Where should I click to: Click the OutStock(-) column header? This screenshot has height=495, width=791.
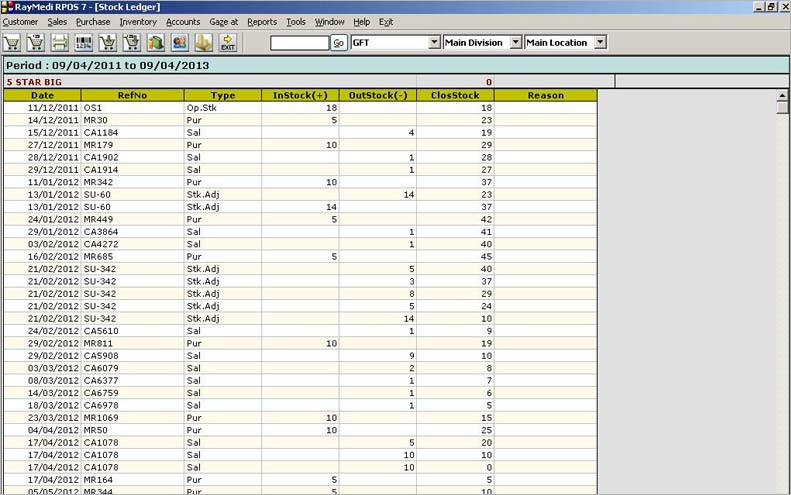[378, 95]
